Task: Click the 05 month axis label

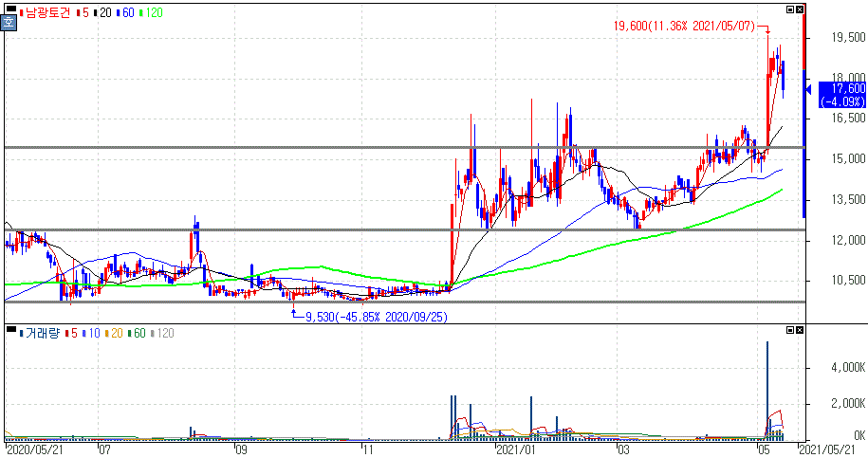Action: point(764,449)
